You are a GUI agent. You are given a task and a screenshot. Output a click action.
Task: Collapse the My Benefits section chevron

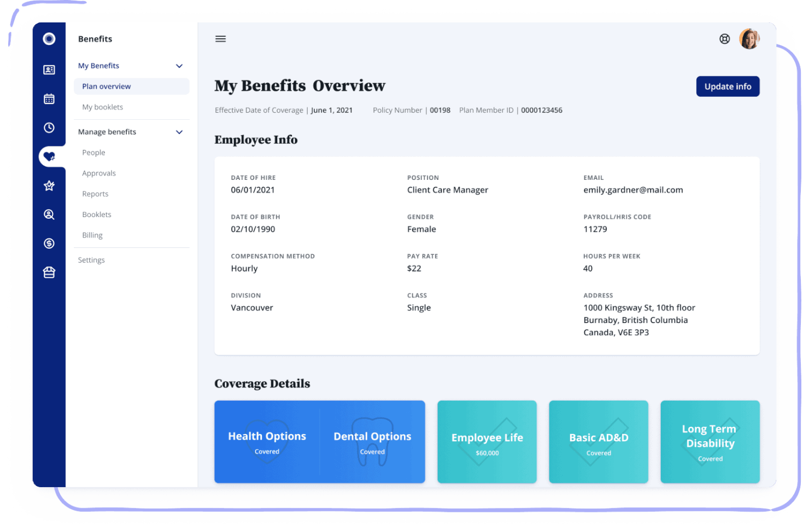pos(179,66)
